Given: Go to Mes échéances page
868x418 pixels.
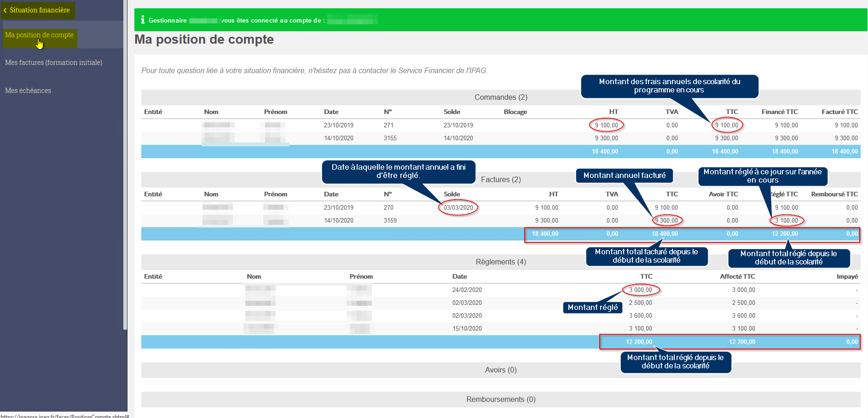Looking at the screenshot, I should click(x=28, y=91).
